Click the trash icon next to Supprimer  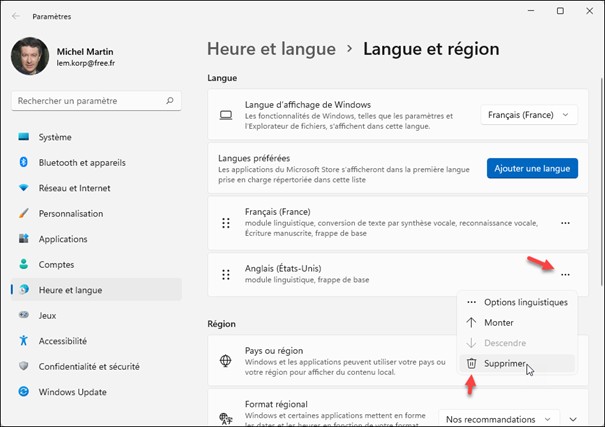pos(471,363)
